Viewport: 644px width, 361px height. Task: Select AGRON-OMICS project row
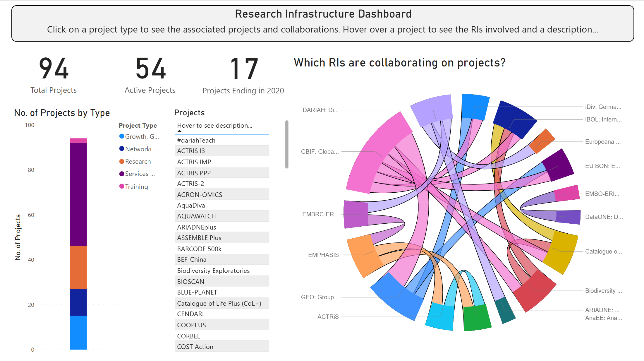[x=222, y=194]
